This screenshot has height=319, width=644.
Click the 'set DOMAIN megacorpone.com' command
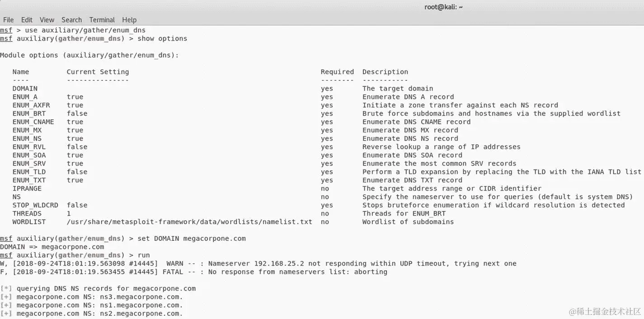coord(192,239)
